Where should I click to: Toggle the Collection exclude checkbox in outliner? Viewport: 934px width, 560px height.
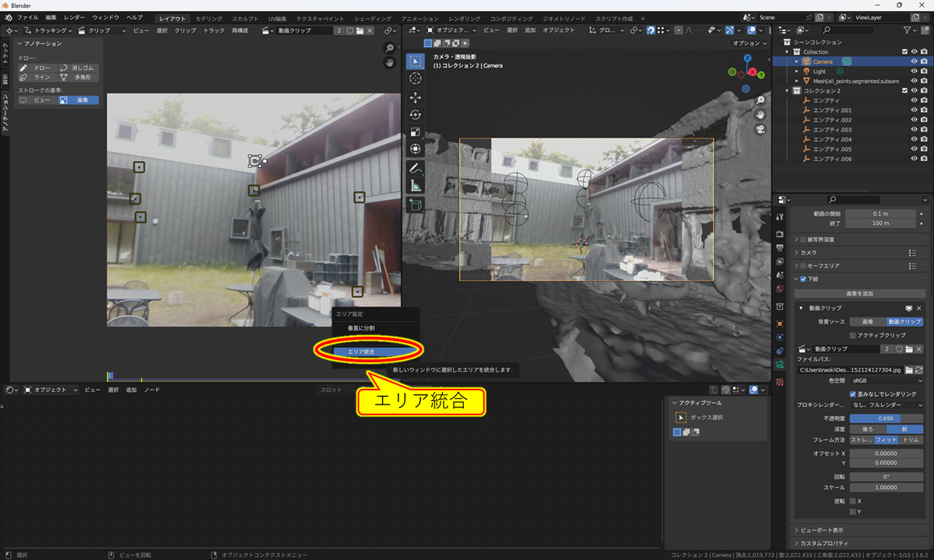point(904,52)
